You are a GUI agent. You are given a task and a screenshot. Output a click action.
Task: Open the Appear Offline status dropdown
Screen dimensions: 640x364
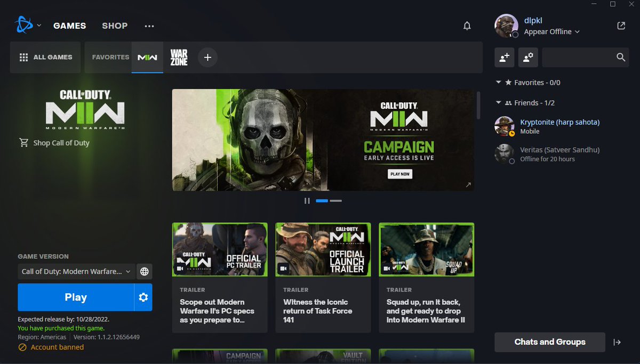point(551,32)
